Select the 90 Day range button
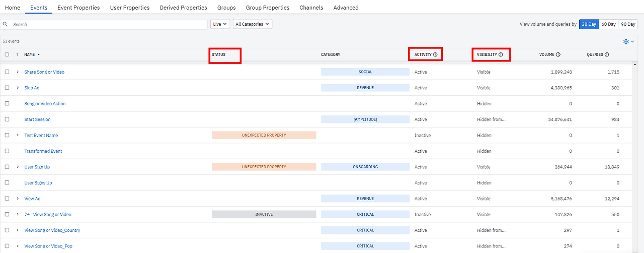 pyautogui.click(x=628, y=24)
